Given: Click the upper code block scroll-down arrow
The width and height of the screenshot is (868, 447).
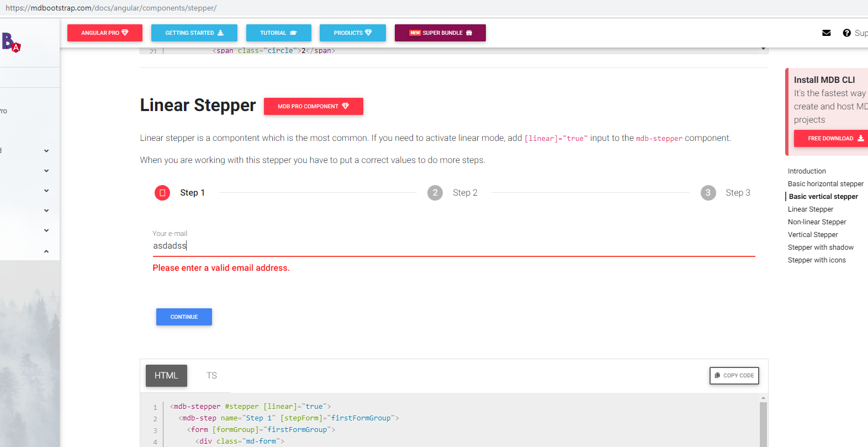Looking at the screenshot, I should point(763,49).
